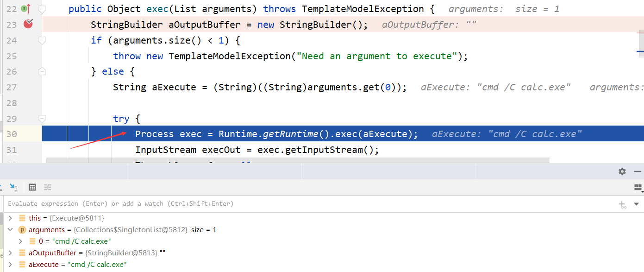Viewport: 644px width, 272px height.
Task: Collapse the 'arguments' variable node
Action: pos(10,229)
